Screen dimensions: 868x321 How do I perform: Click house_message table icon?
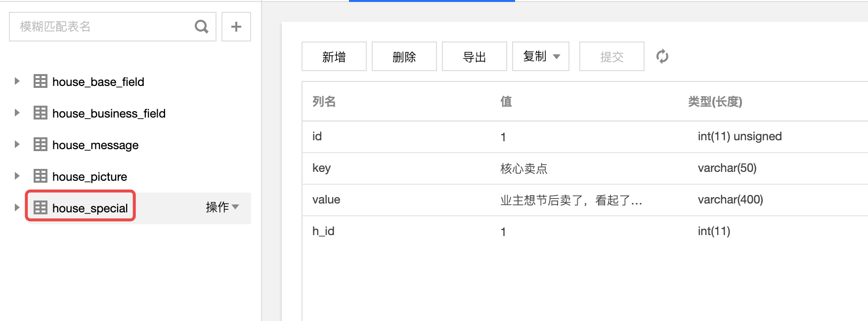(41, 144)
